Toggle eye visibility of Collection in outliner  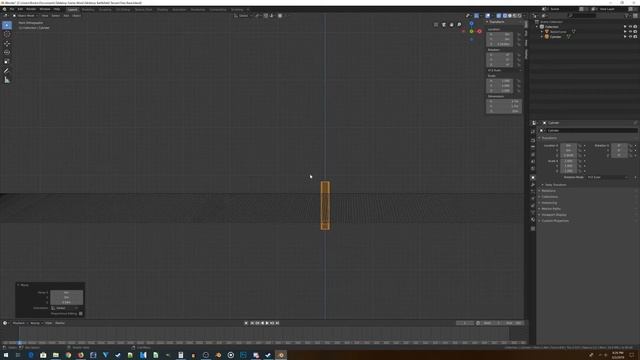click(x=630, y=27)
